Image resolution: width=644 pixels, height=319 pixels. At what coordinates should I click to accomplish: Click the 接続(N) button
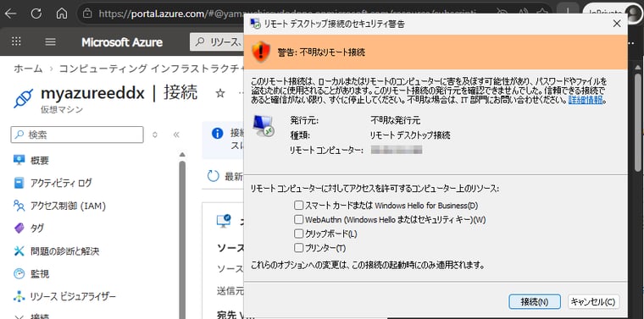[x=535, y=302]
